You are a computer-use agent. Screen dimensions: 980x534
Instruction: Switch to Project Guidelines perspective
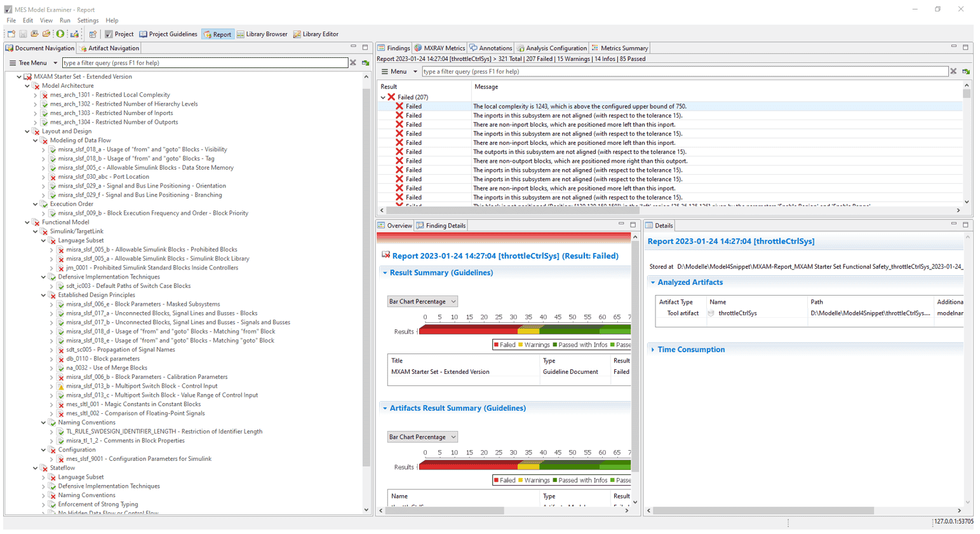[x=168, y=34]
